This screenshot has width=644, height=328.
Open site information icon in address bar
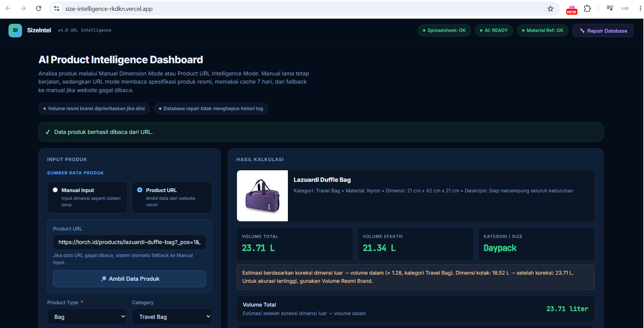[x=57, y=8]
